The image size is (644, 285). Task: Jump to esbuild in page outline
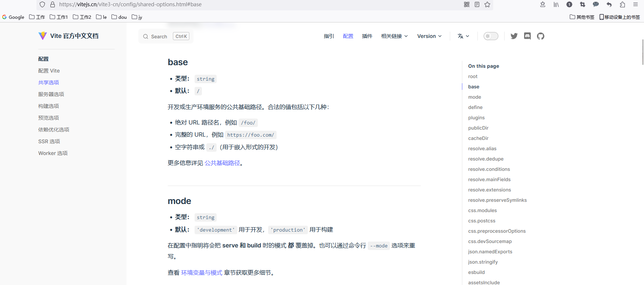pyautogui.click(x=476, y=272)
